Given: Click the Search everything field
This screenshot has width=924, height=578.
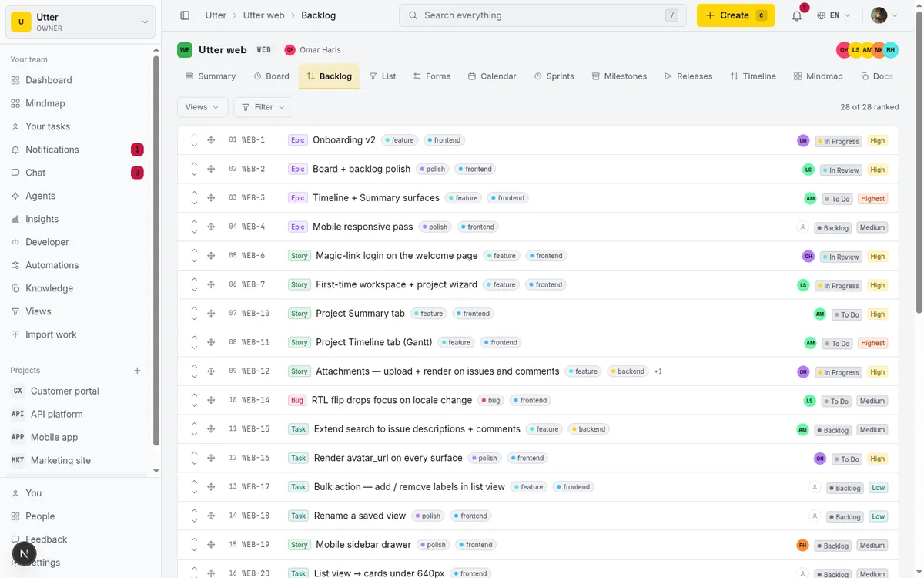Looking at the screenshot, I should click(x=543, y=15).
